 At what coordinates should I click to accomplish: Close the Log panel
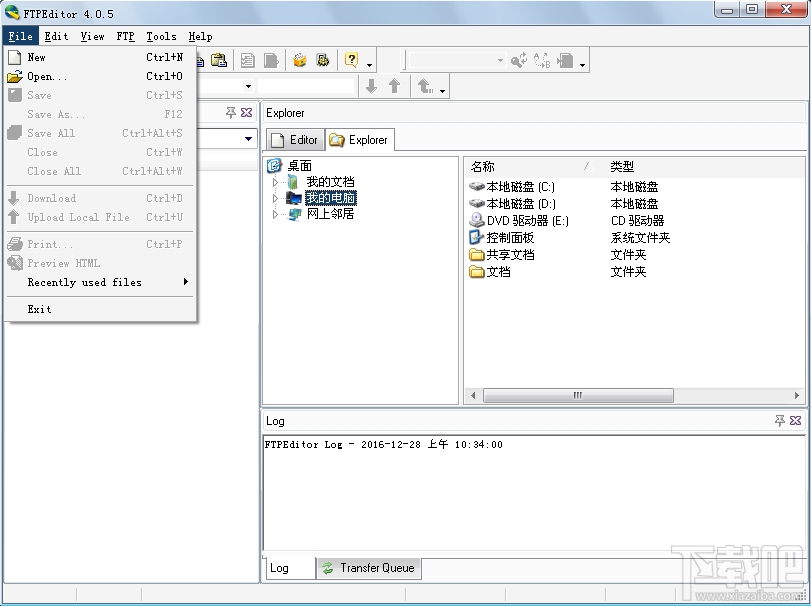pos(795,420)
